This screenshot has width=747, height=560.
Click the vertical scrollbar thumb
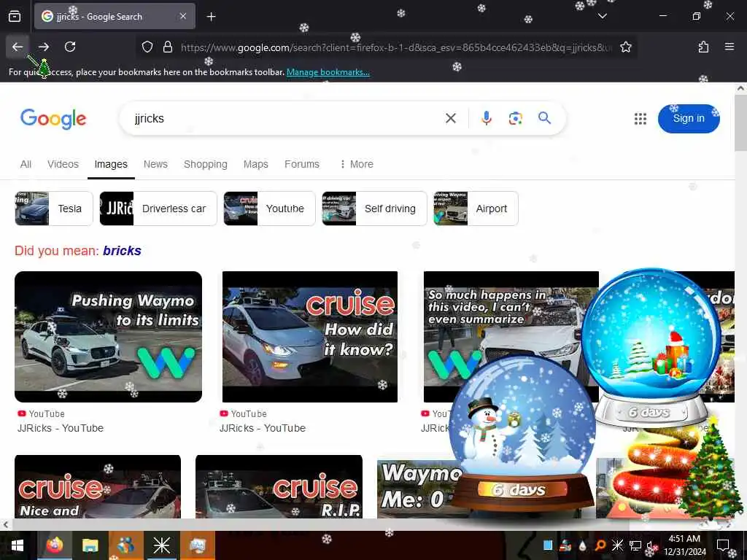tap(740, 122)
